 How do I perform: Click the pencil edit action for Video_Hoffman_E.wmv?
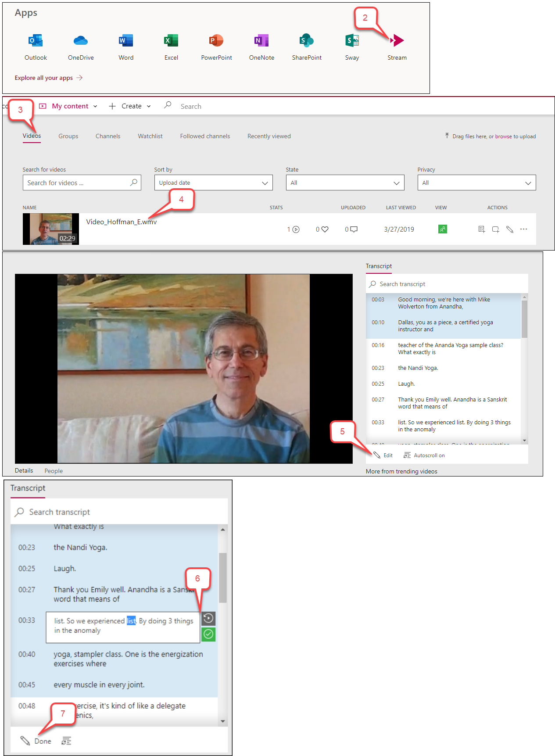coord(509,229)
